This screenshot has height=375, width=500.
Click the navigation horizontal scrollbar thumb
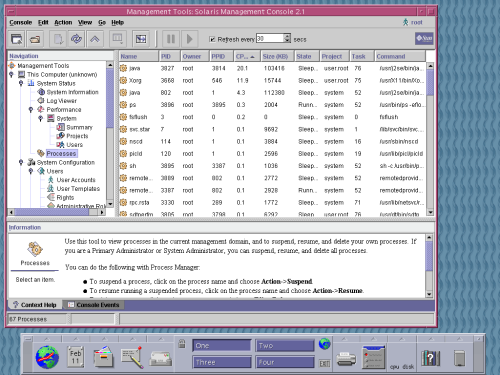click(52, 212)
